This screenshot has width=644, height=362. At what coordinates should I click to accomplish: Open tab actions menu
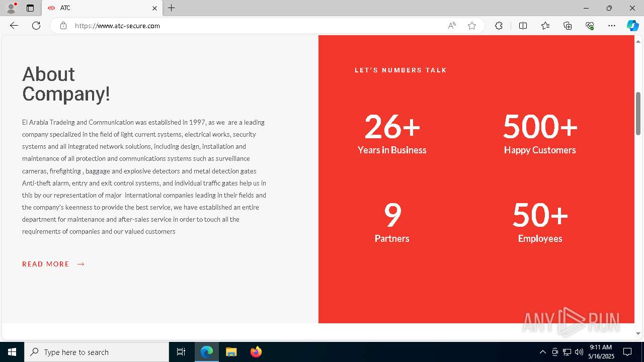coord(30,8)
